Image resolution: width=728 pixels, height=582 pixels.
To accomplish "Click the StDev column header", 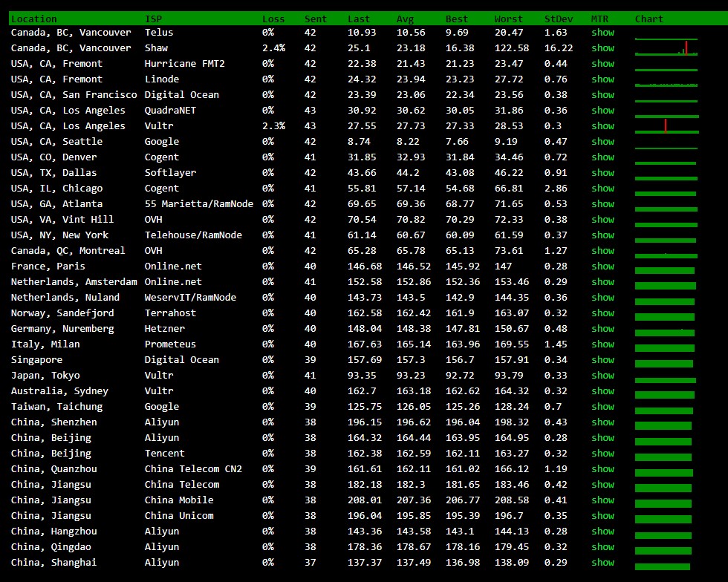I will pos(559,19).
